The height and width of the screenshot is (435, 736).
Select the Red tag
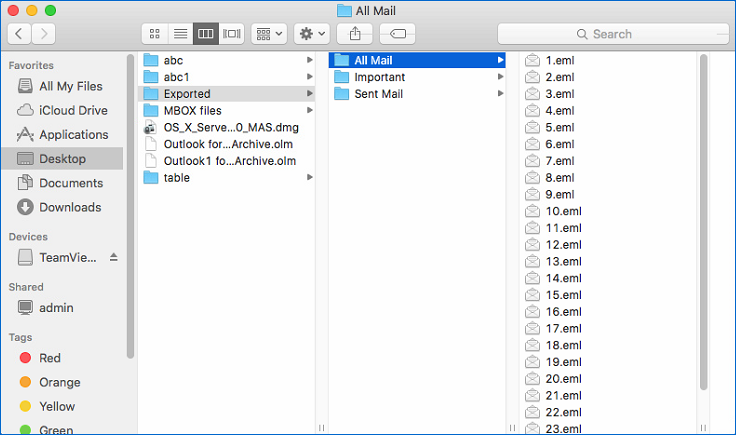[x=50, y=358]
